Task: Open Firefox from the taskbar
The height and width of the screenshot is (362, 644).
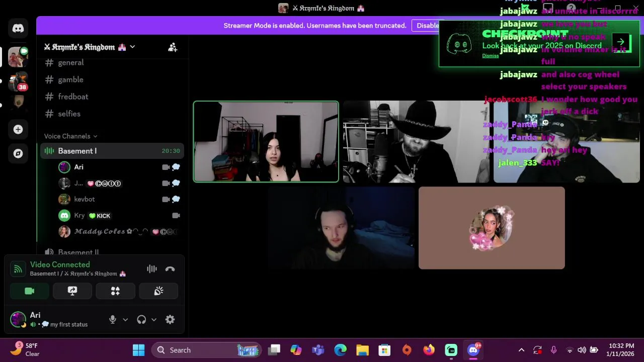Action: click(429, 350)
